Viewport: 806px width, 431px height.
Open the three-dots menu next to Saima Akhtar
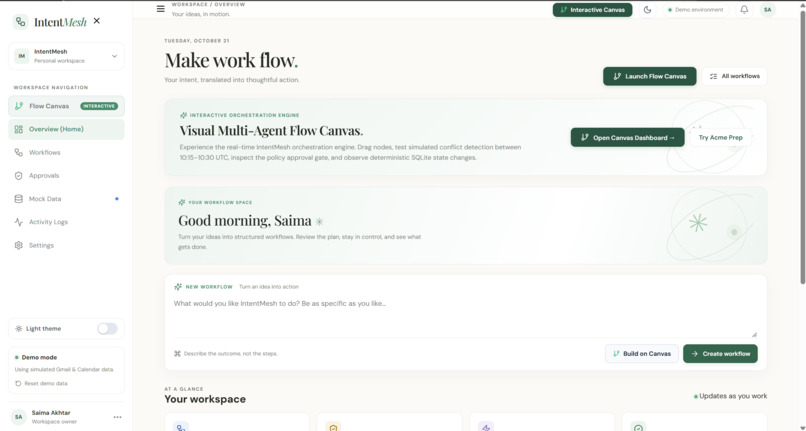[118, 417]
